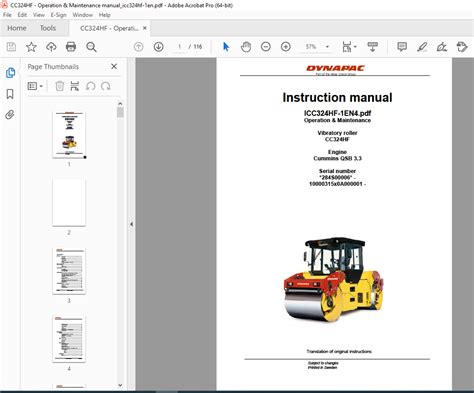Close the Page Thumbnails panel
Viewport: 474px width, 393px height.
[x=114, y=66]
